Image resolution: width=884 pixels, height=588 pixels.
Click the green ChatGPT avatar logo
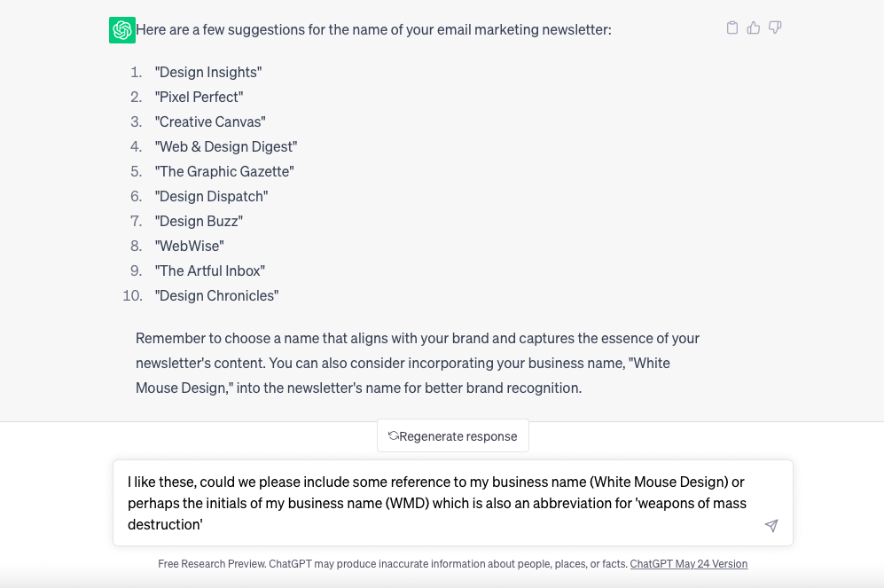(122, 30)
